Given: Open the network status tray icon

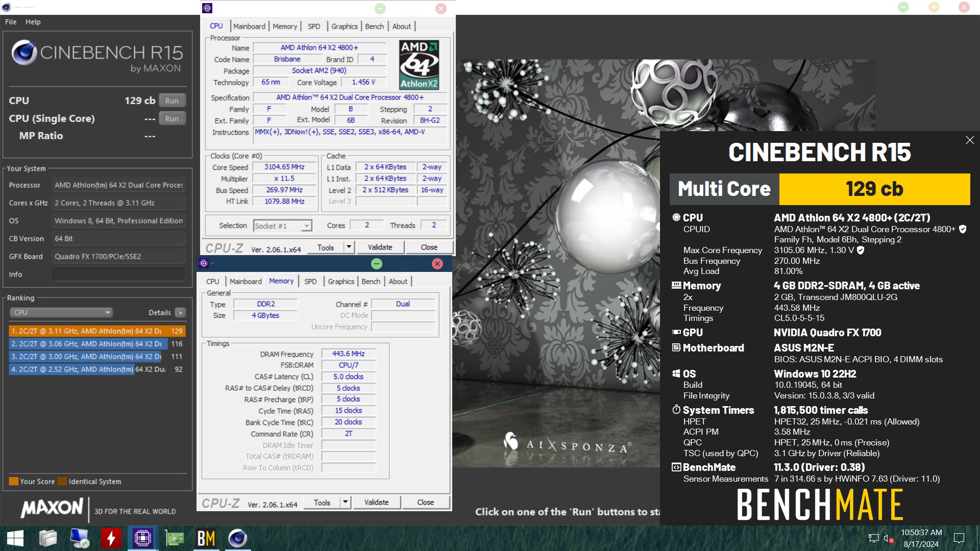Looking at the screenshot, I should pos(873,538).
